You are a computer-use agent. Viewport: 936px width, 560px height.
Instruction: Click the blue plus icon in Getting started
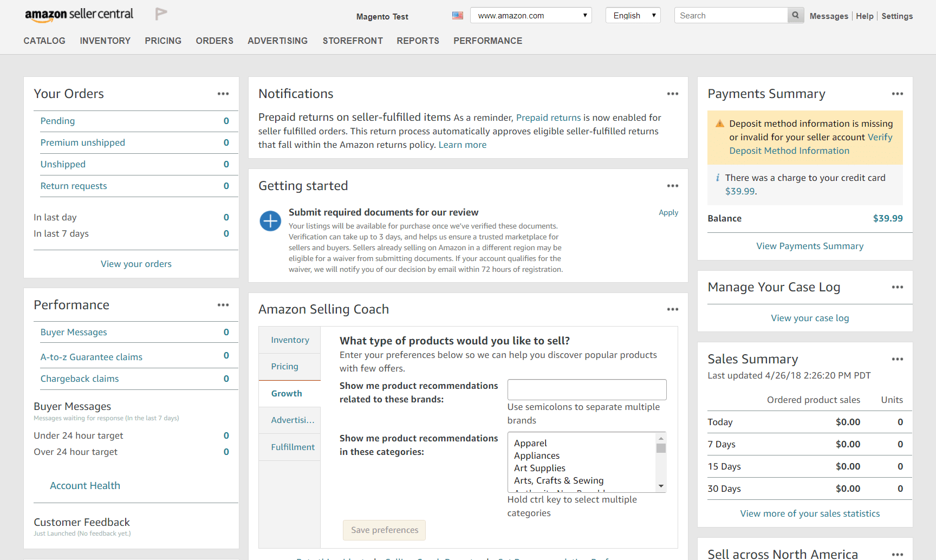coord(270,221)
